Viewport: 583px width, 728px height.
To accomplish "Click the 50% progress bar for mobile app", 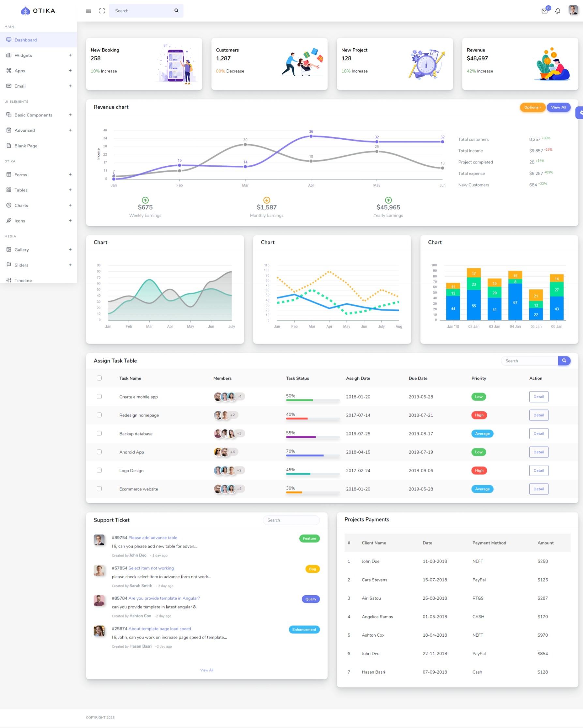I will click(313, 400).
